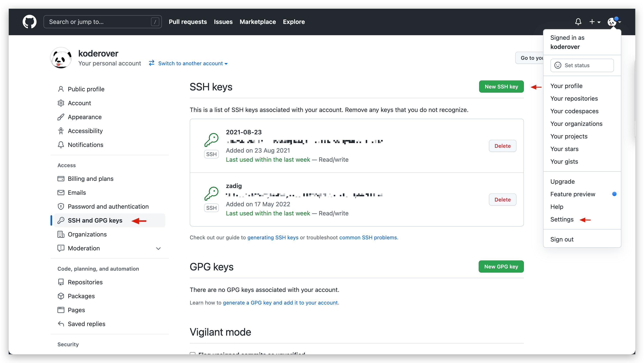Click the Billing and plans card icon

pos(61,178)
